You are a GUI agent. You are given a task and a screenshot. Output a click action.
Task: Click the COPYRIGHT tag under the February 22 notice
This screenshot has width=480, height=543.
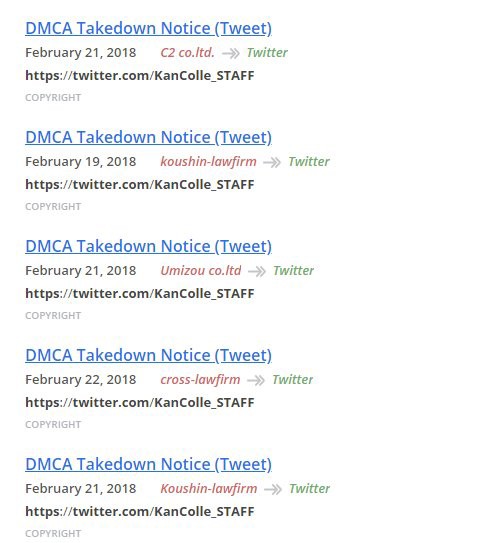click(53, 425)
